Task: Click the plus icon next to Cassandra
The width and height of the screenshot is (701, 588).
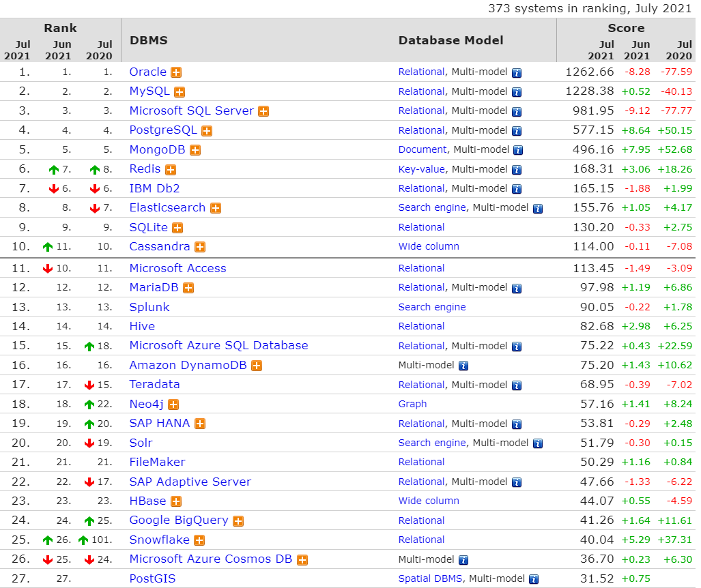Action: coord(200,247)
